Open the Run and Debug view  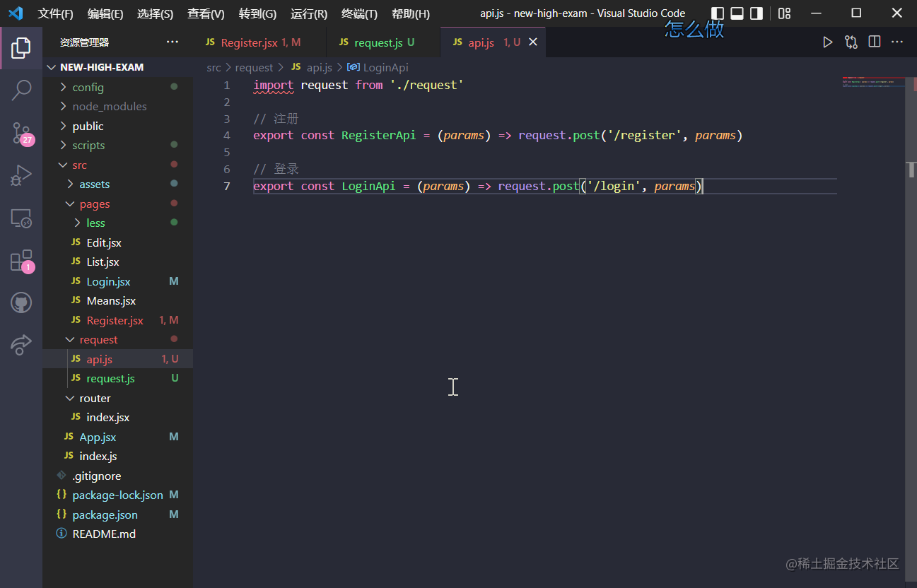[x=21, y=175]
